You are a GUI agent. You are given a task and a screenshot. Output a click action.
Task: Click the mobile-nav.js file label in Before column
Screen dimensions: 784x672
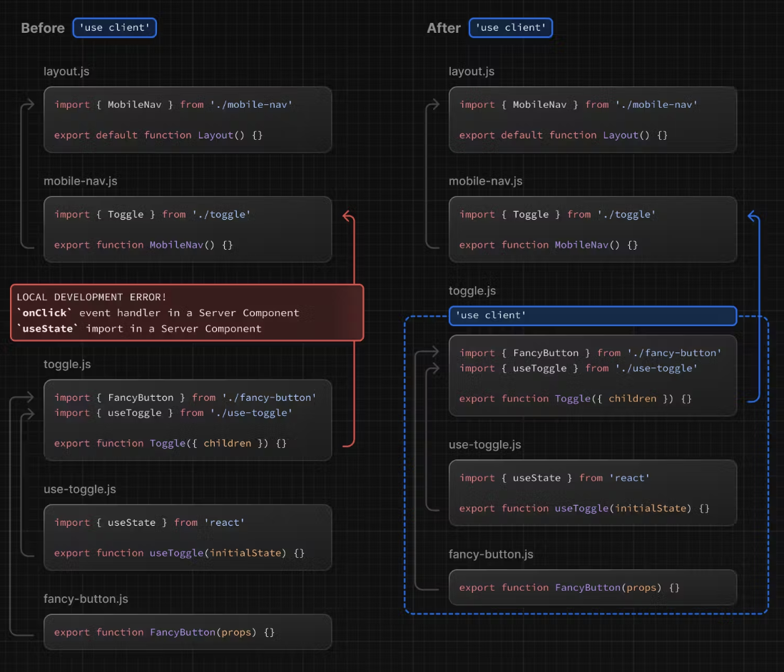[80, 181]
